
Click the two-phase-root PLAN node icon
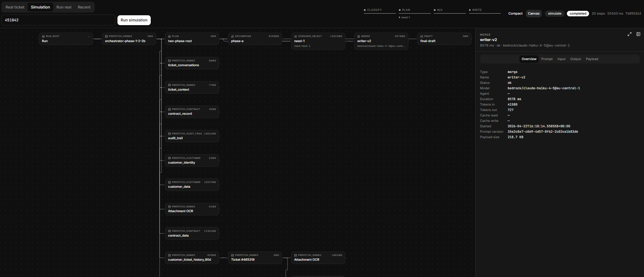click(x=169, y=36)
